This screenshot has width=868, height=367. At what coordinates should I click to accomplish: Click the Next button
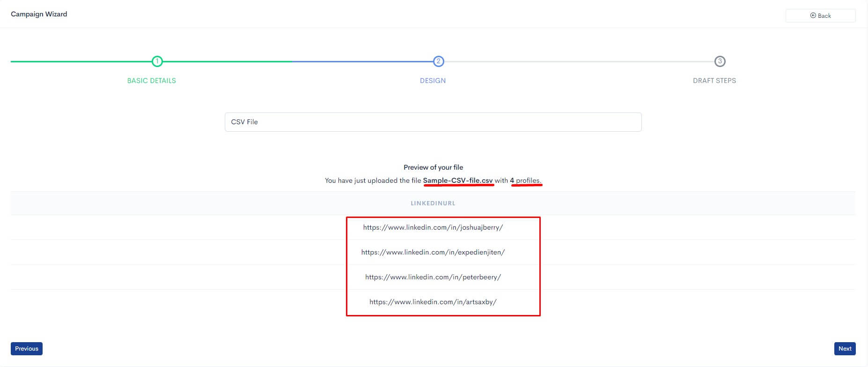845,349
